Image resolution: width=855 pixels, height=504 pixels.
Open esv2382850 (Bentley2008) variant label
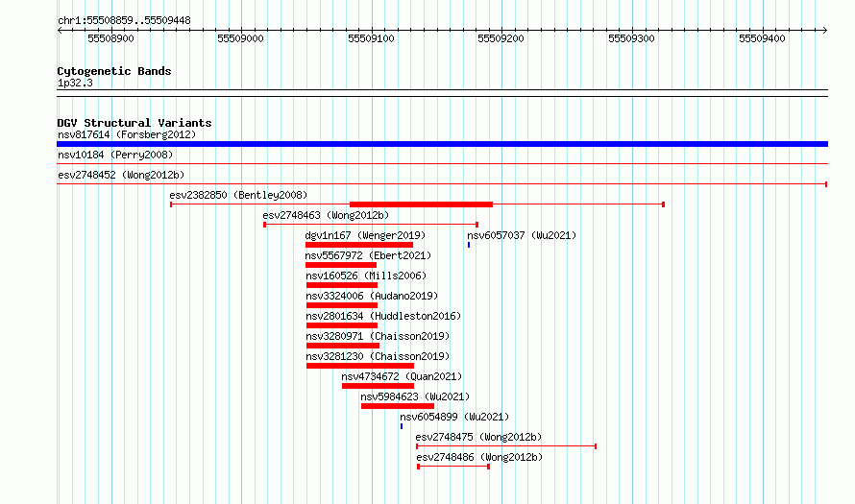238,195
